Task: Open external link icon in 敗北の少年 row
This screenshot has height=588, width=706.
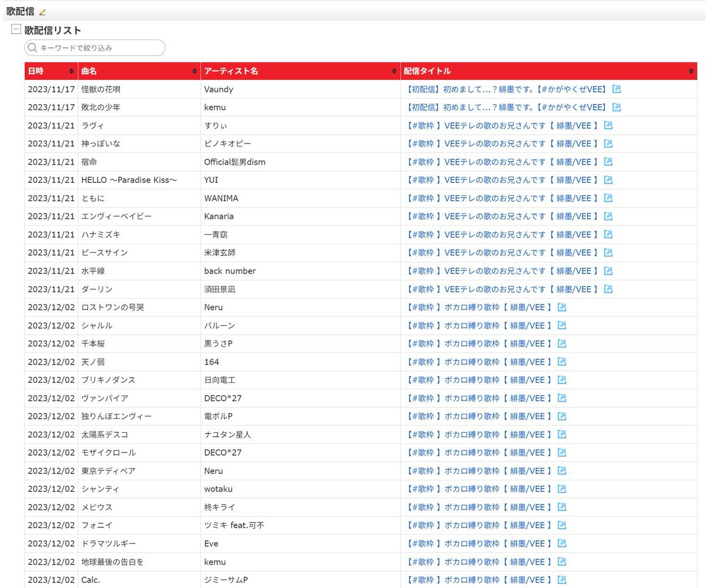Action: [617, 108]
